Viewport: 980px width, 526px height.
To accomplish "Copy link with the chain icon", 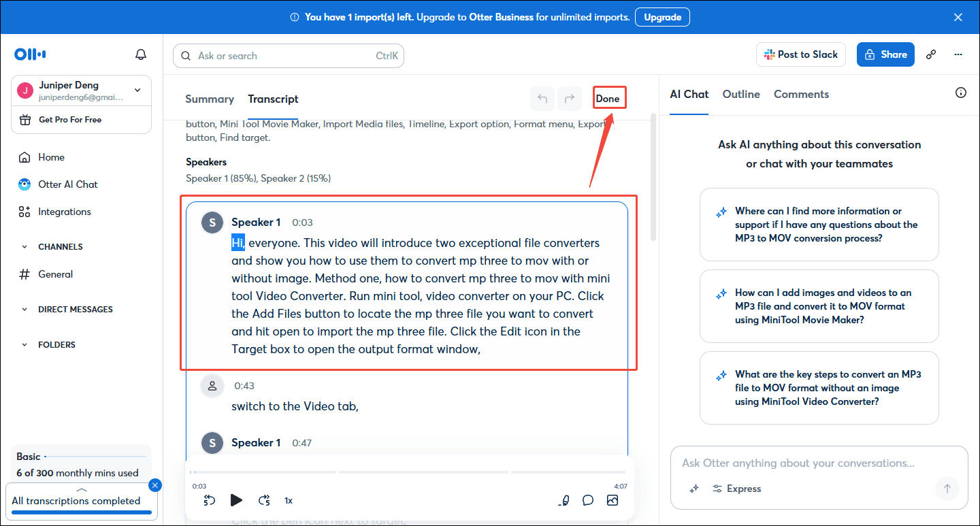I will (931, 54).
